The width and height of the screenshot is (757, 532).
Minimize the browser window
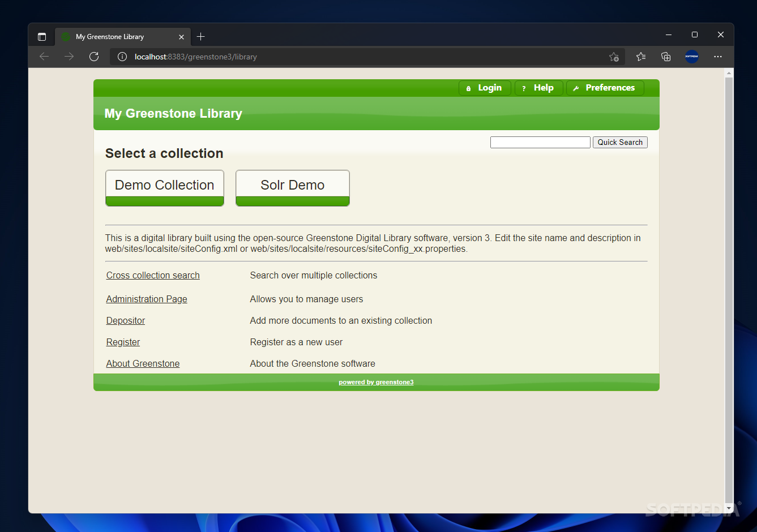tap(669, 35)
